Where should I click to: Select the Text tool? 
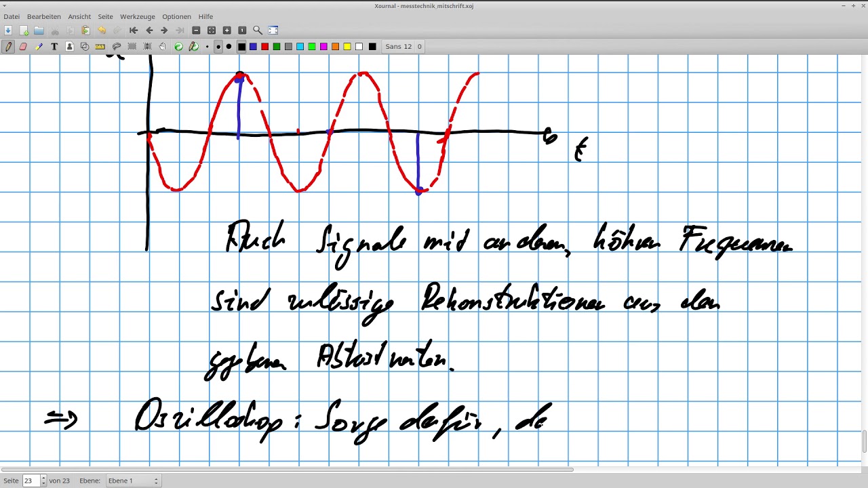tap(54, 47)
